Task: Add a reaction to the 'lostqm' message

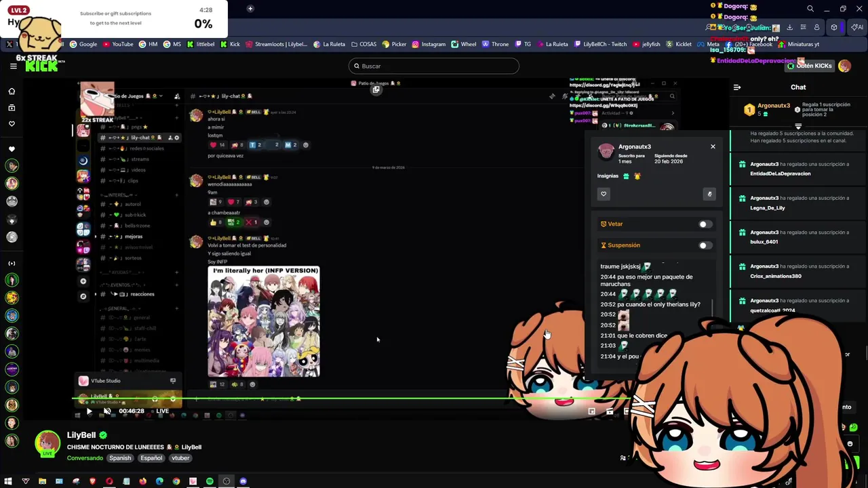Action: coord(306,145)
